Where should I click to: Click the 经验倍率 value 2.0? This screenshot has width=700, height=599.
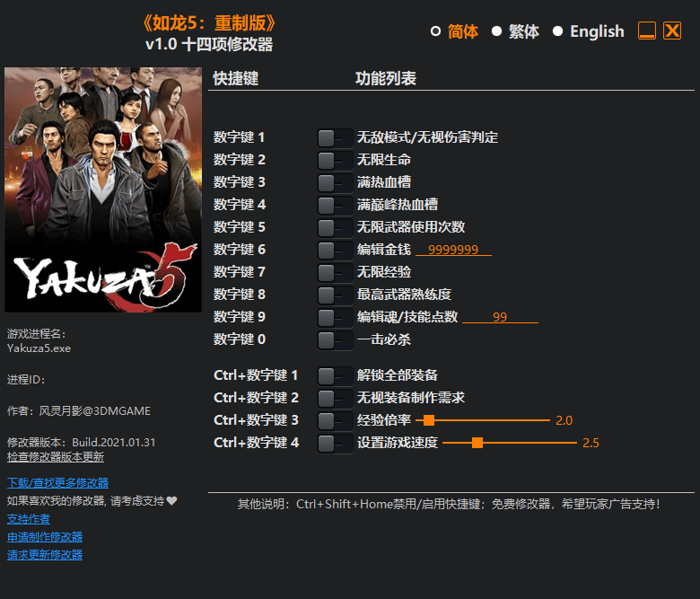(564, 420)
